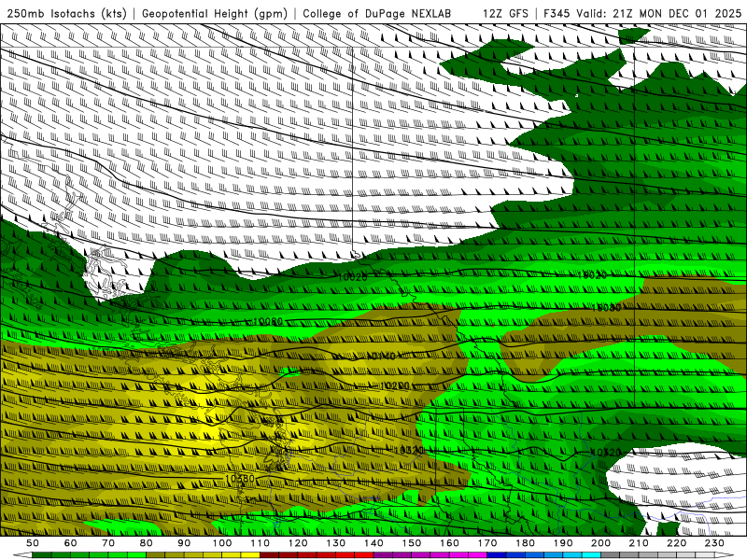The width and height of the screenshot is (747, 560).
Task: Click the brightest green swatch just before 80
Action: point(136,555)
